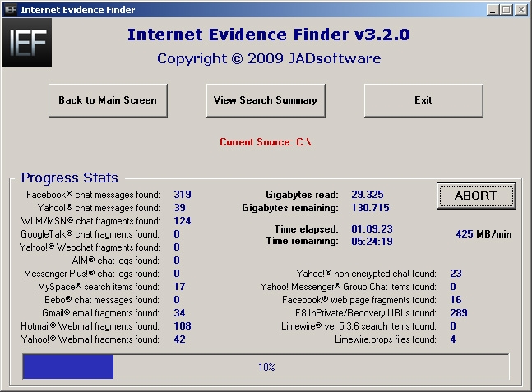Click Hotmail Webmail fragments count 108
532x392 pixels.
[x=183, y=326]
